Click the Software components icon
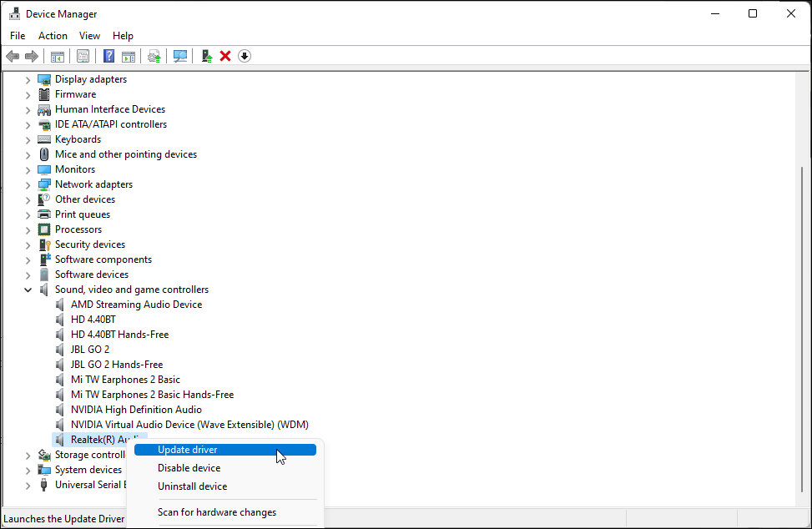Image resolution: width=812 pixels, height=529 pixels. (44, 259)
